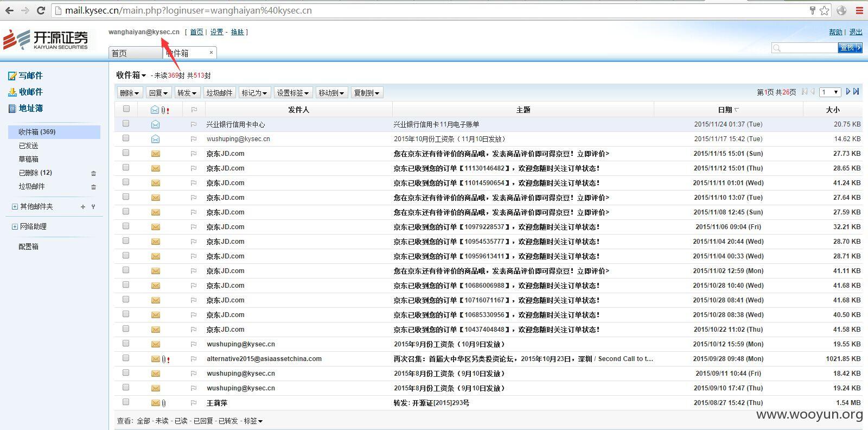Click settings icon beside 其他邮件夹 plus
868x430 pixels.
click(93, 207)
